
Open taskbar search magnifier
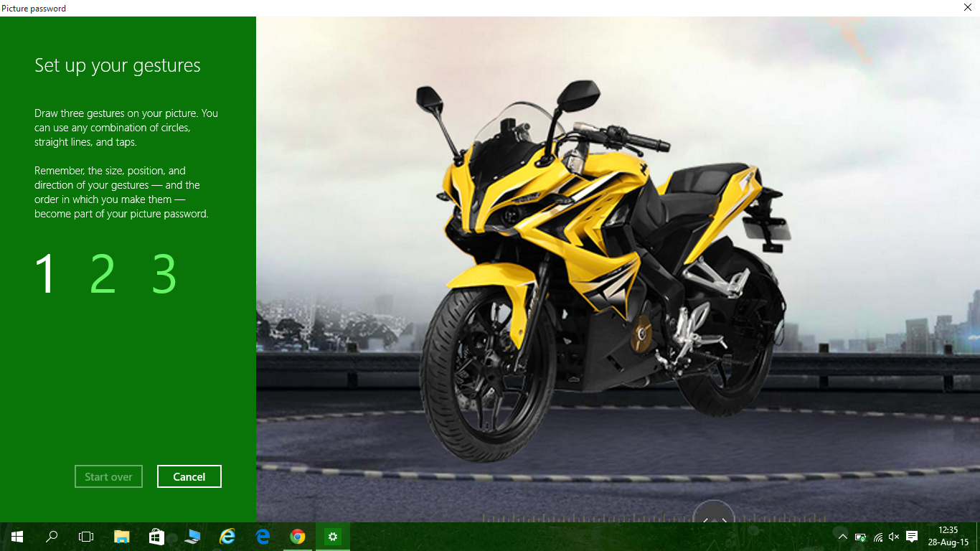[x=52, y=537]
